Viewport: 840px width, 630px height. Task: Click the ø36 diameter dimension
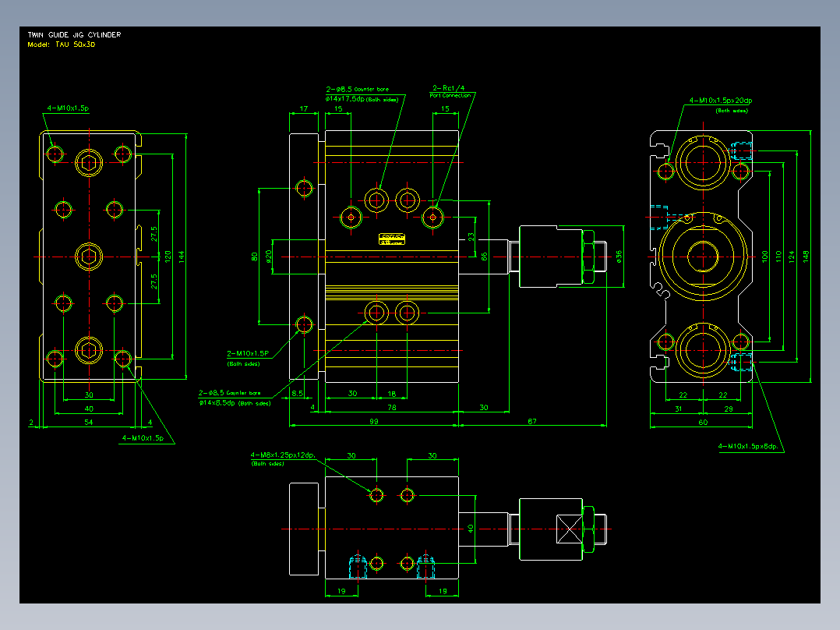[x=619, y=257]
